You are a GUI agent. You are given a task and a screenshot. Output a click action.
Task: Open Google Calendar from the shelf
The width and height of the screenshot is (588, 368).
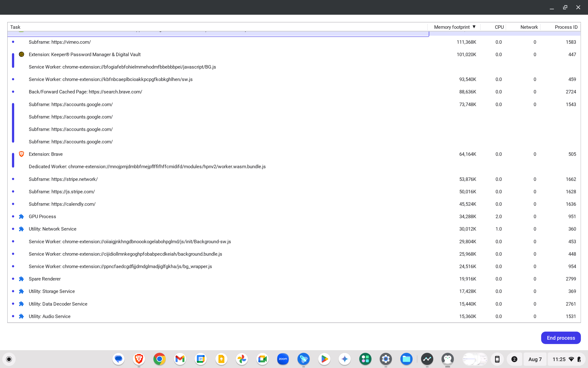[201, 359]
